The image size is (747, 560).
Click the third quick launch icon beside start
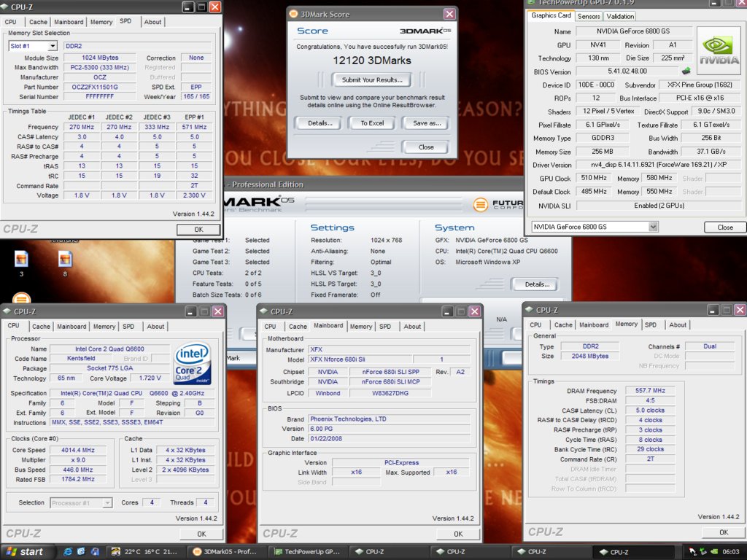pos(95,551)
